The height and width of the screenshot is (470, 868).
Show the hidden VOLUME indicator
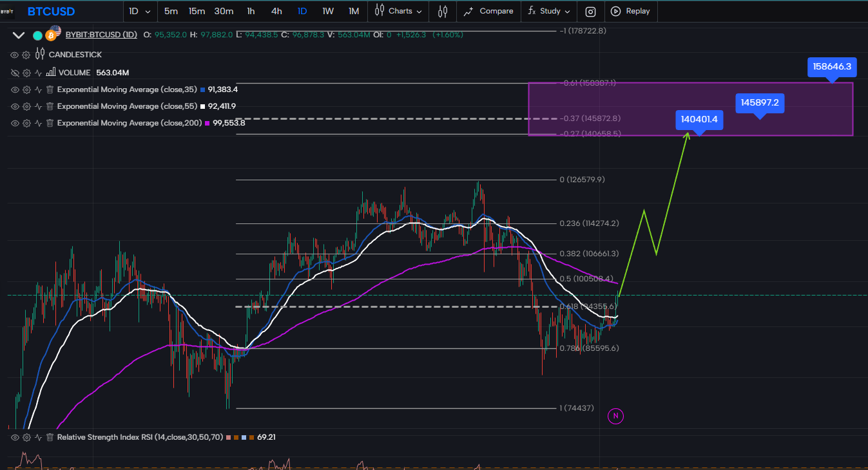pos(15,73)
